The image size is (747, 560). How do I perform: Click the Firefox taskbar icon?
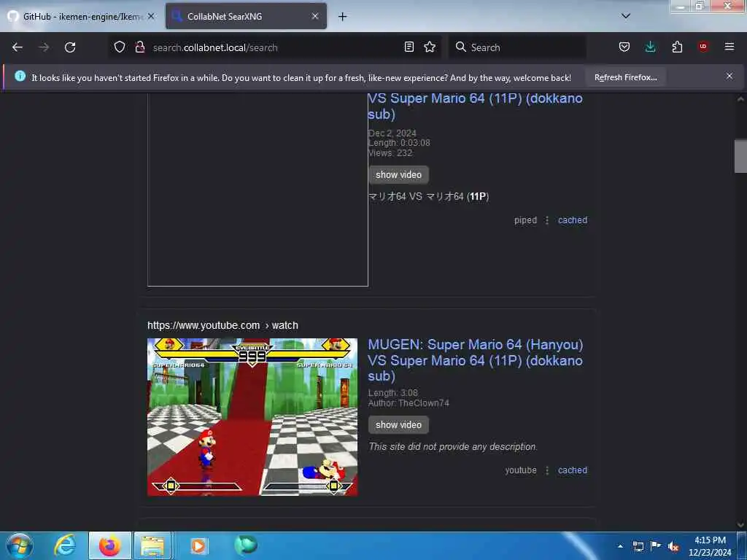pos(109,545)
